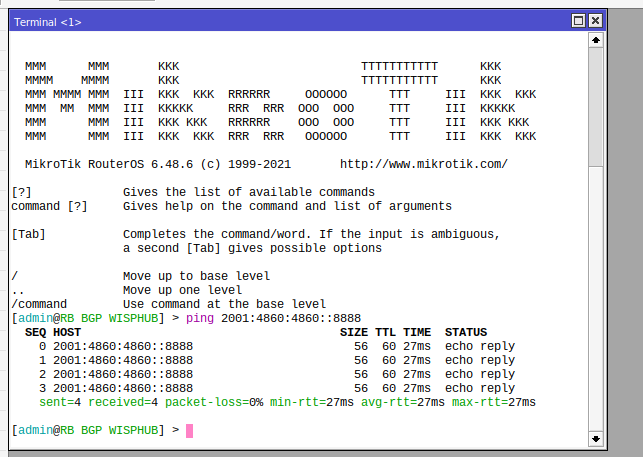
Task: Click the typed ping command word
Action: pos(201,318)
